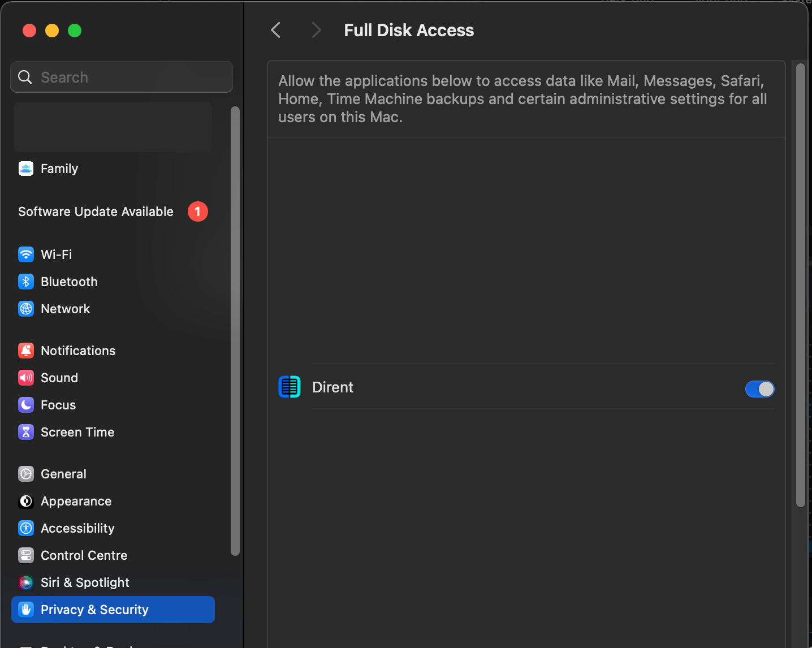
Task: Go back using the left chevron
Action: pyautogui.click(x=276, y=31)
